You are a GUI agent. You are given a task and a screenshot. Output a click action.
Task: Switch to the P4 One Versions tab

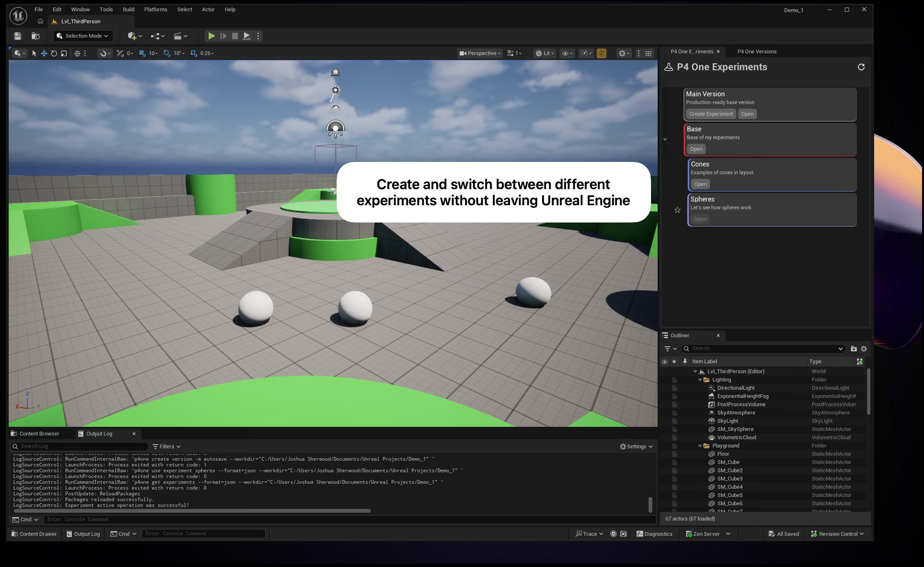756,52
